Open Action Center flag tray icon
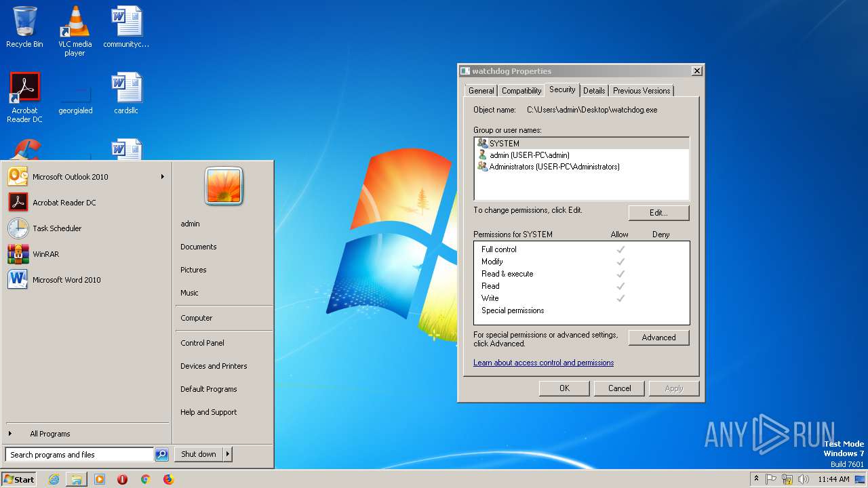 click(771, 479)
